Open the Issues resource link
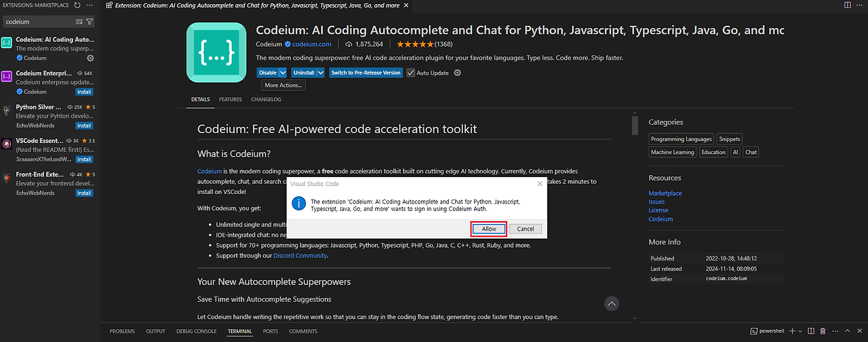The height and width of the screenshot is (342, 868). point(656,202)
